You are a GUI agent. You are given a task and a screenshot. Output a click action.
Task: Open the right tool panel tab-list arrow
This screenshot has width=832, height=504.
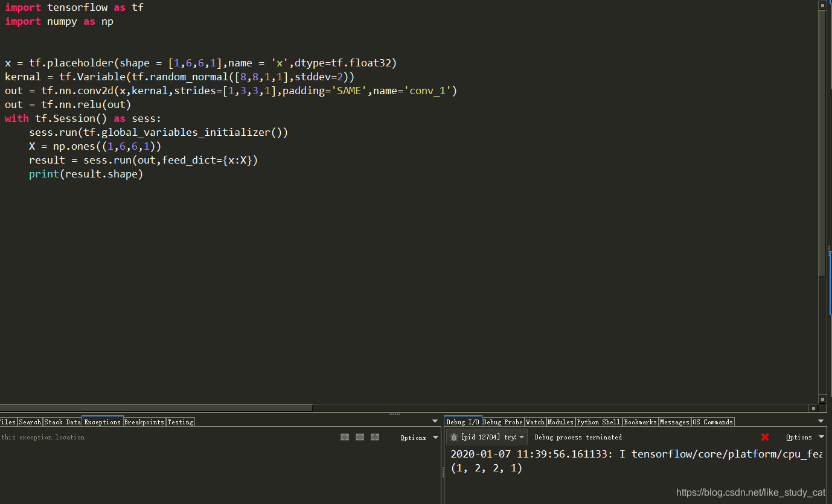(x=821, y=421)
